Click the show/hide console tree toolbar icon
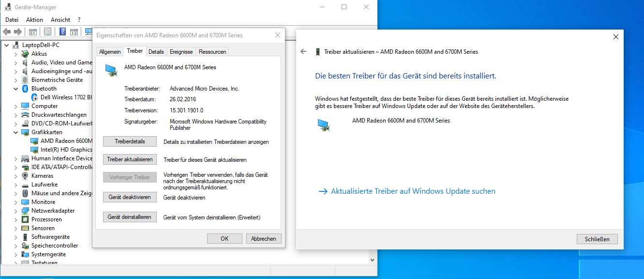Viewport: 644px width, 279px height. click(x=33, y=32)
